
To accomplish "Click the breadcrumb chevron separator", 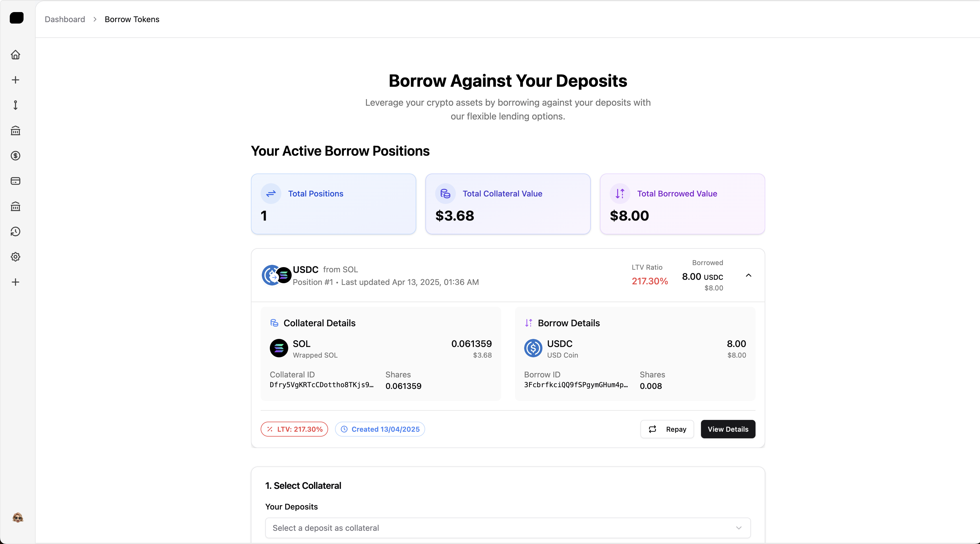I will (x=95, y=20).
